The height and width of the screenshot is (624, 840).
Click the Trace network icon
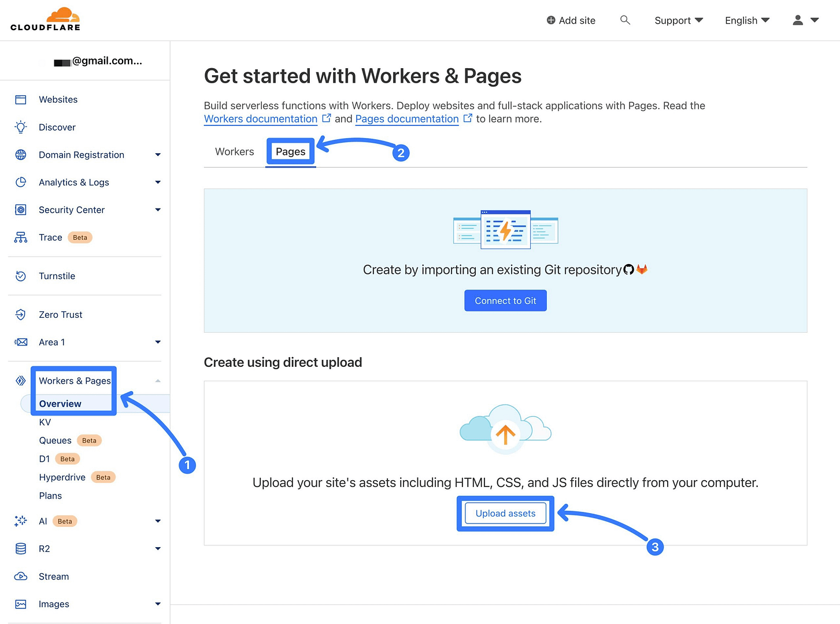(x=21, y=237)
